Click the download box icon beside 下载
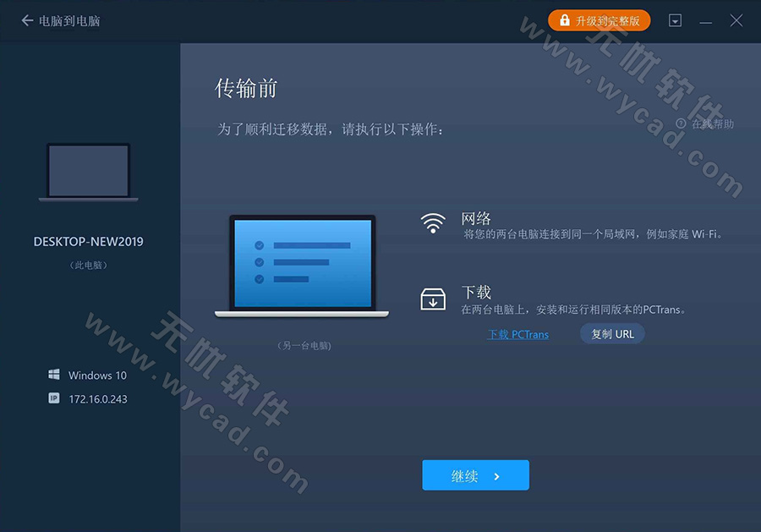Screen dimensions: 761x532 coord(433,299)
